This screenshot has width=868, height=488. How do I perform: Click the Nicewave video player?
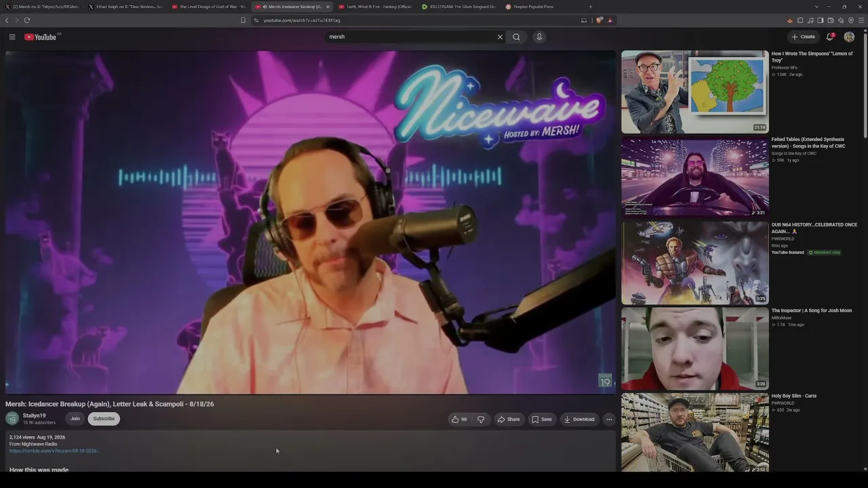311,222
